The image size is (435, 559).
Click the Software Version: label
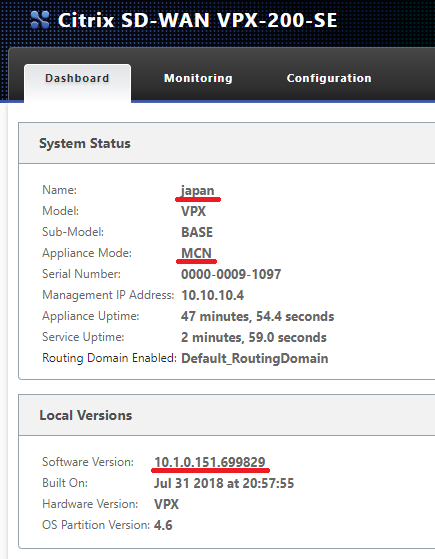point(88,462)
